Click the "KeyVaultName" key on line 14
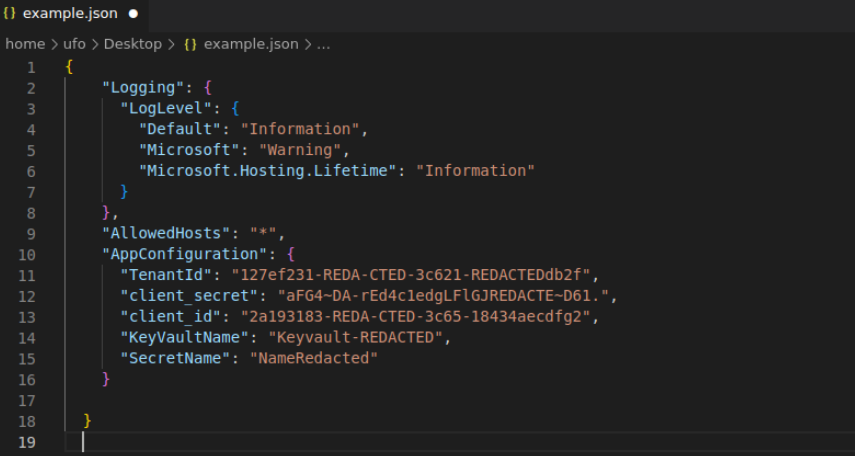855x456 pixels. [185, 338]
